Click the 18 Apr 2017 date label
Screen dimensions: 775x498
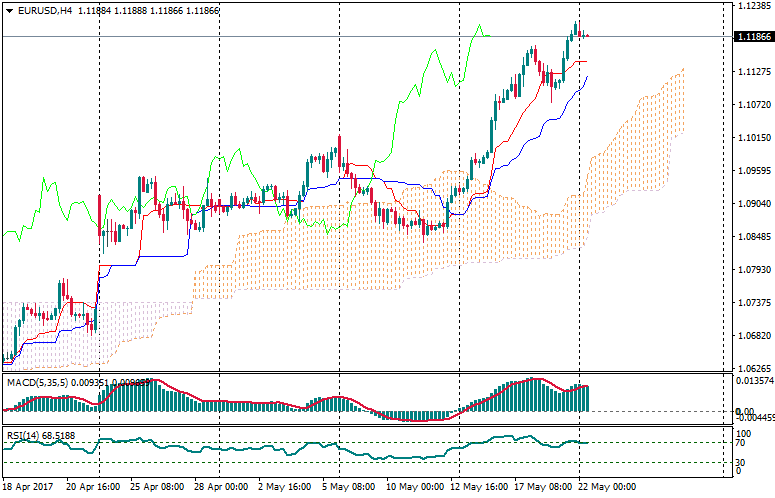26,487
